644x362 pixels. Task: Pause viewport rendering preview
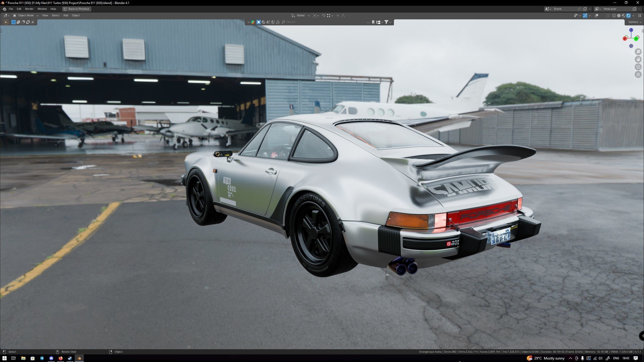(639, 16)
